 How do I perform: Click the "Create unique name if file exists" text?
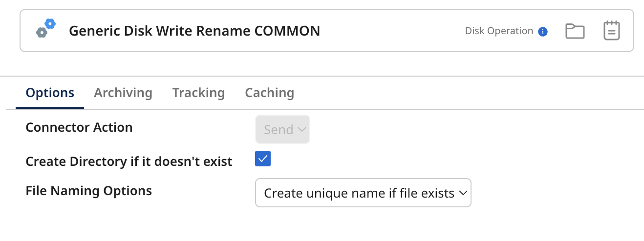pyautogui.click(x=359, y=193)
